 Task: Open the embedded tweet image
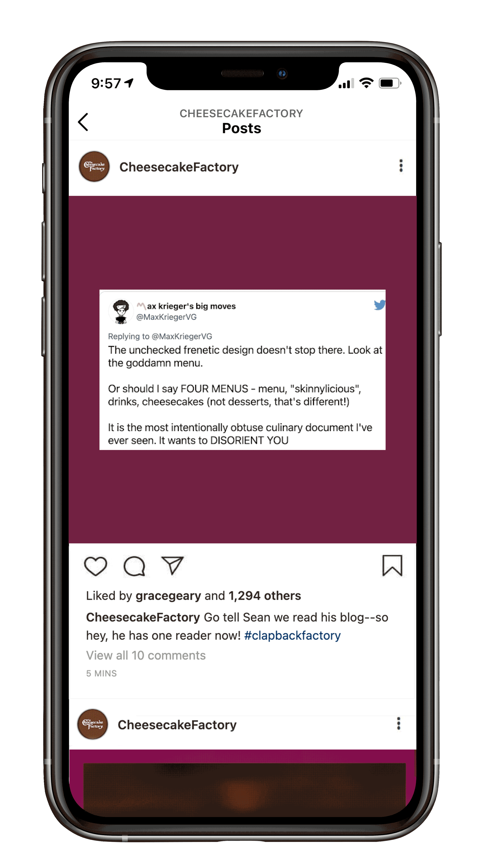click(242, 370)
